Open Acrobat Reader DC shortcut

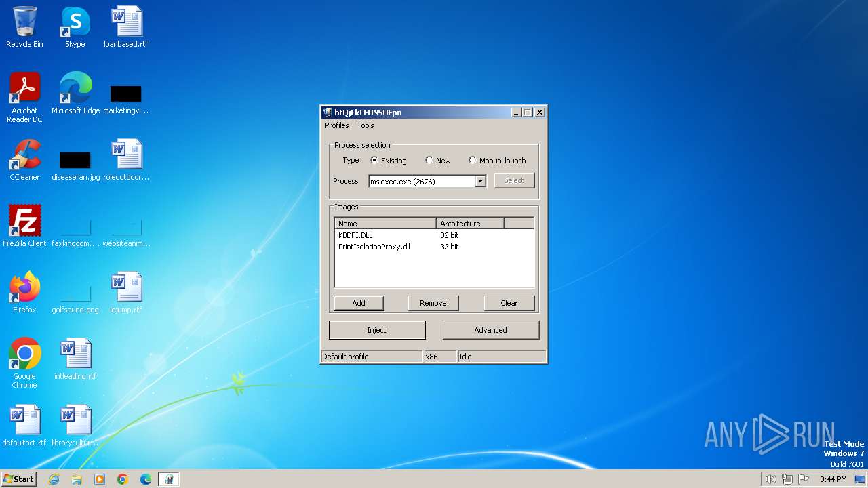tap(24, 98)
